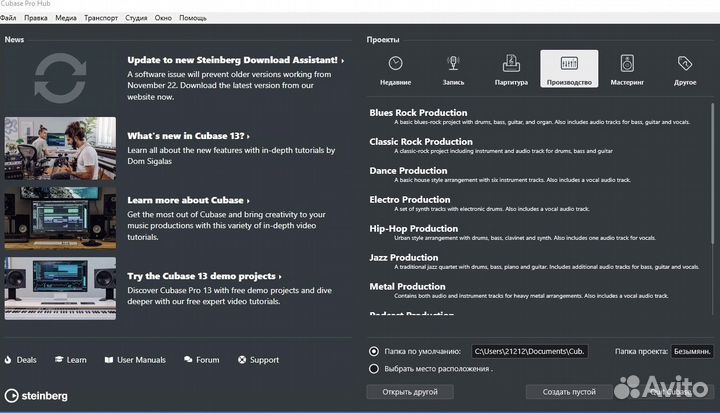The height and width of the screenshot is (413, 720).
Task: Click the template list vertical scrollbar
Action: (x=713, y=175)
